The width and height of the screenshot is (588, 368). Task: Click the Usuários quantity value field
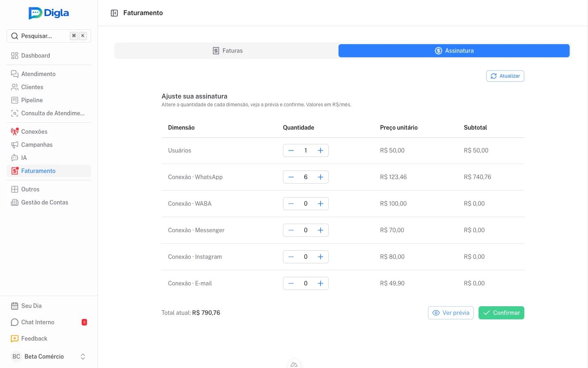306,150
